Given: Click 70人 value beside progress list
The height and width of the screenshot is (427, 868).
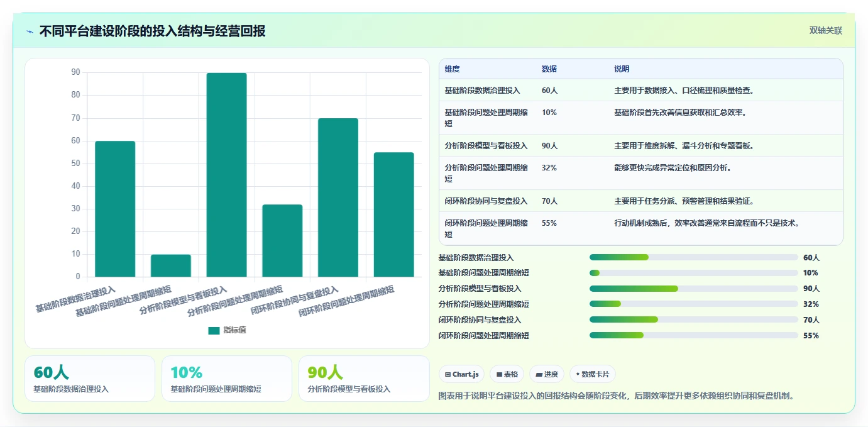Looking at the screenshot, I should pyautogui.click(x=811, y=320).
